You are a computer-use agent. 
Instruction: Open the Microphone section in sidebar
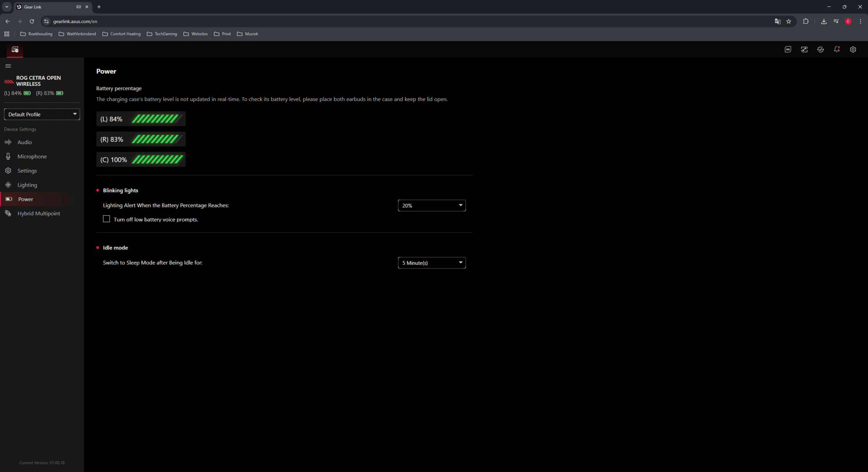tap(32, 156)
